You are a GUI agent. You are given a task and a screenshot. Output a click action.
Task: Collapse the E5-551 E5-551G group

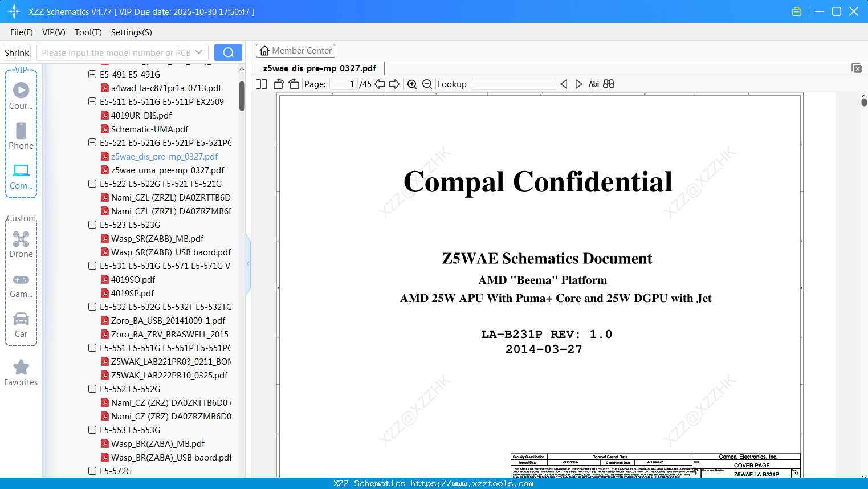pos(92,348)
